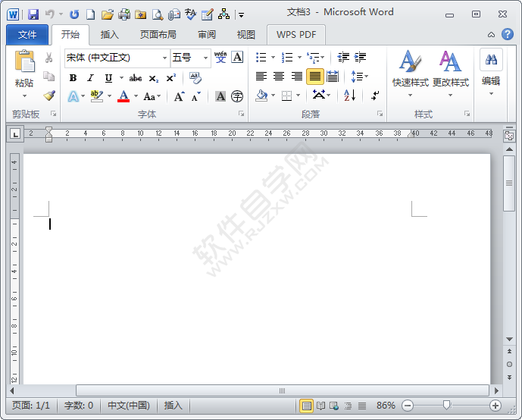
Task: Toggle Justify alignment
Action: click(x=315, y=77)
